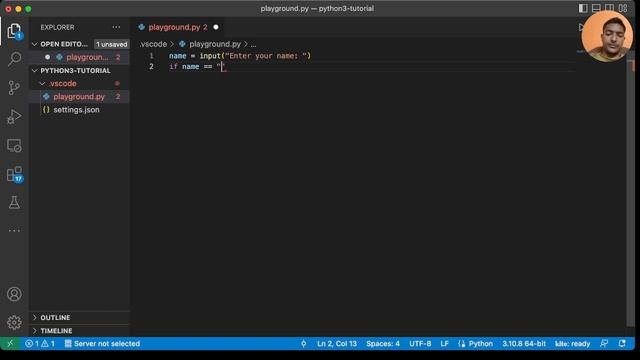
Task: Click the feedback icon in status bar
Action: 604,344
